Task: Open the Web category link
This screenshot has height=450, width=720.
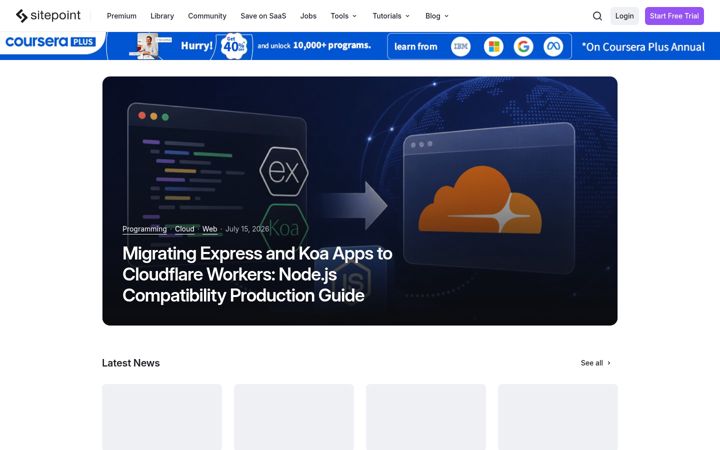Action: pyautogui.click(x=209, y=229)
